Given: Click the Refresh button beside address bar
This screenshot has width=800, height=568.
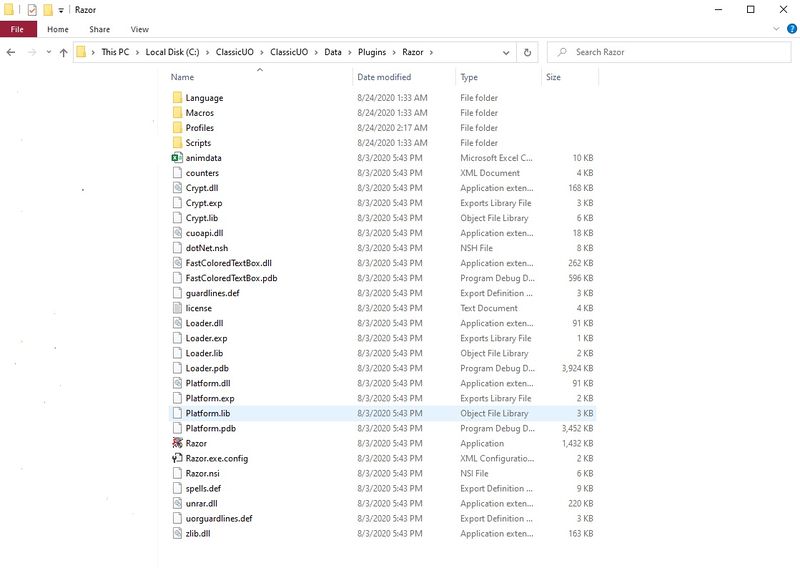Looking at the screenshot, I should click(x=528, y=52).
